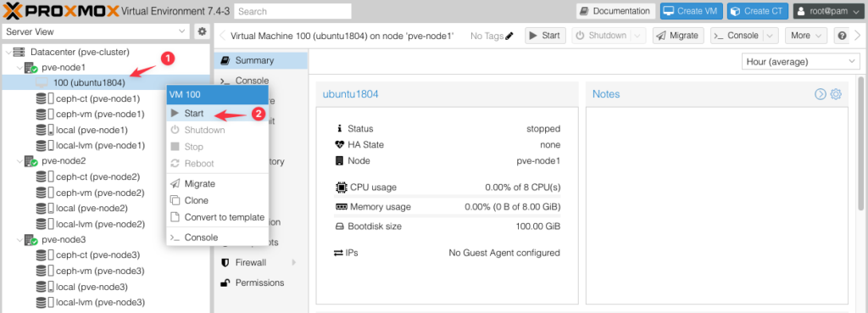Choose Clone from the context menu
This screenshot has height=313, width=868.
[218, 200]
